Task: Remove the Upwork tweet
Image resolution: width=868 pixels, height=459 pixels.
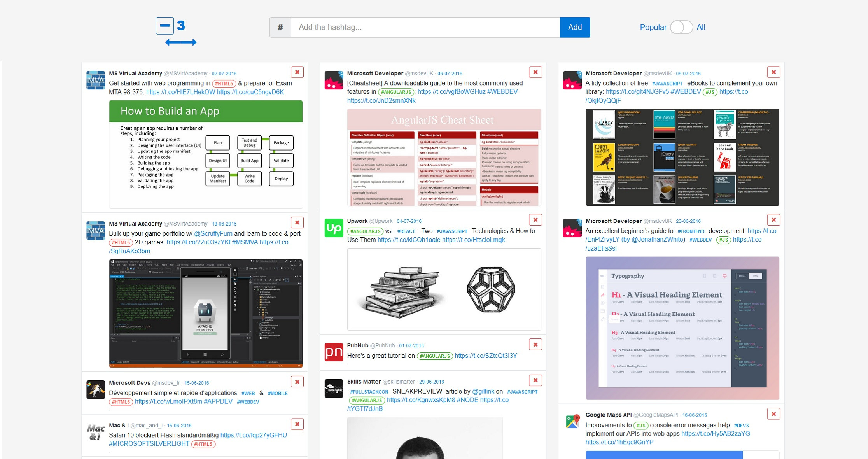Action: coord(535,220)
